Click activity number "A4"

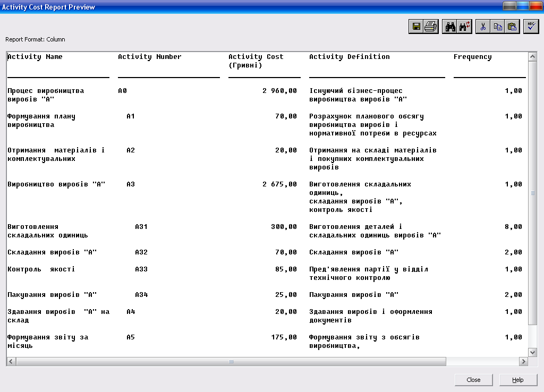click(131, 311)
